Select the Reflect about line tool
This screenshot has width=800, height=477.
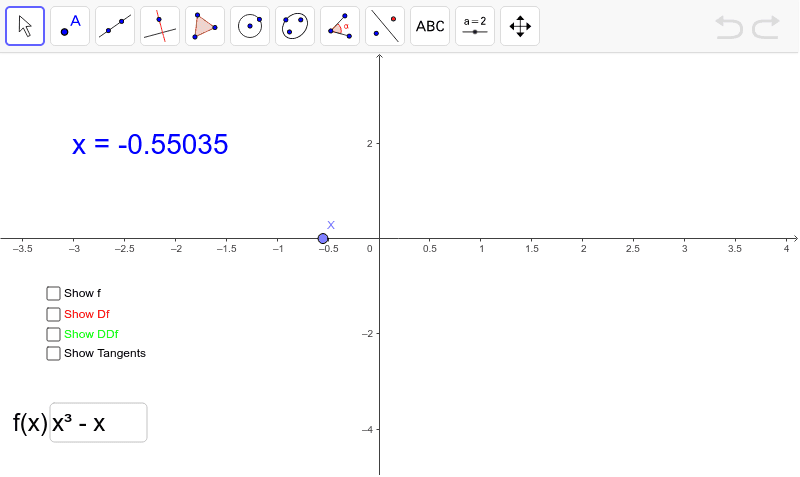(x=385, y=26)
